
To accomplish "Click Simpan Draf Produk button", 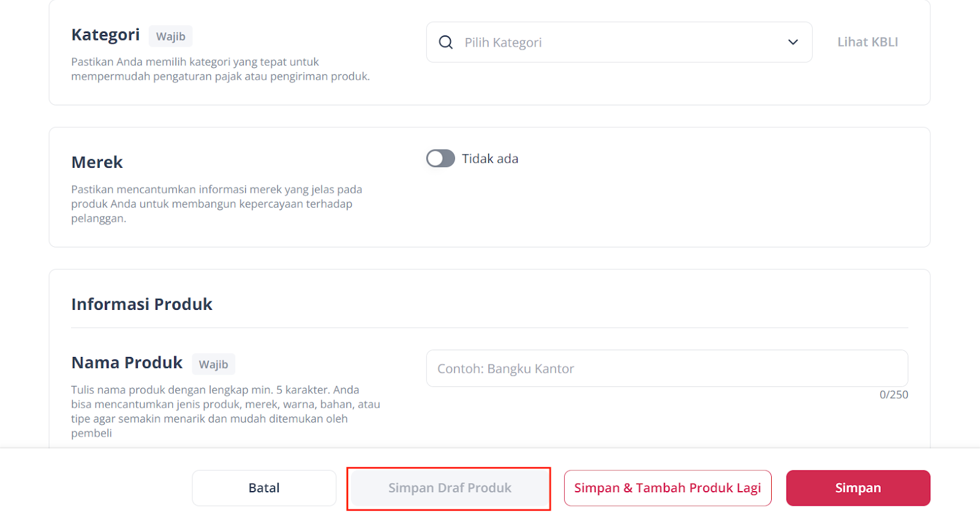I will [x=449, y=488].
